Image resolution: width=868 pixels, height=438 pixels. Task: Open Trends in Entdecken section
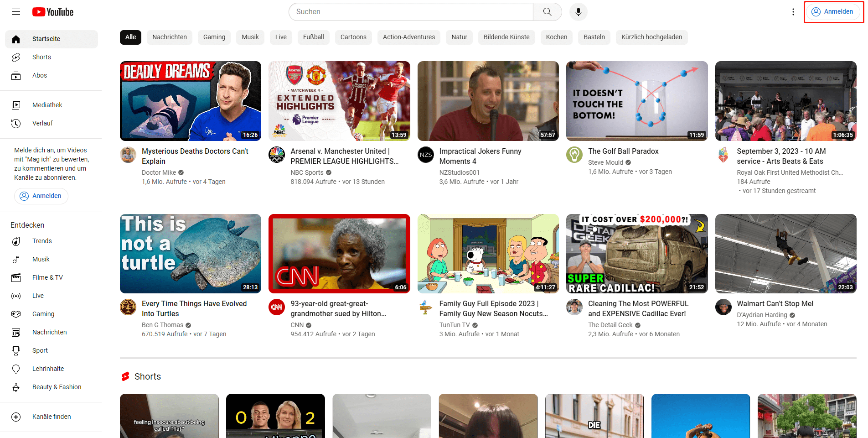click(x=52, y=241)
